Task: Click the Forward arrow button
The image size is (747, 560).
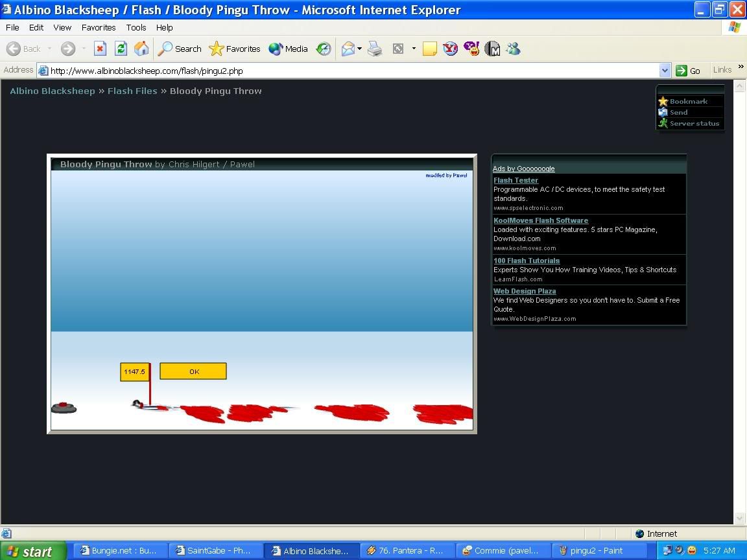Action: (68, 49)
